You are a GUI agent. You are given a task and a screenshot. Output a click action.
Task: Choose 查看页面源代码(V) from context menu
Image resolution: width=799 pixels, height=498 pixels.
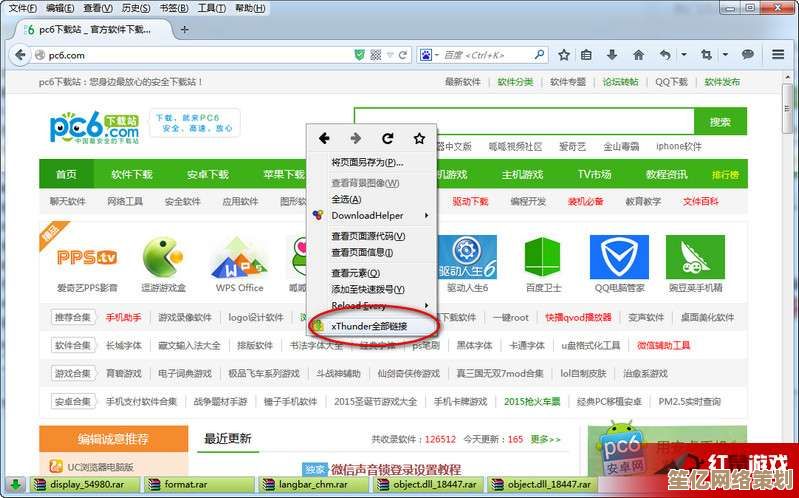368,236
